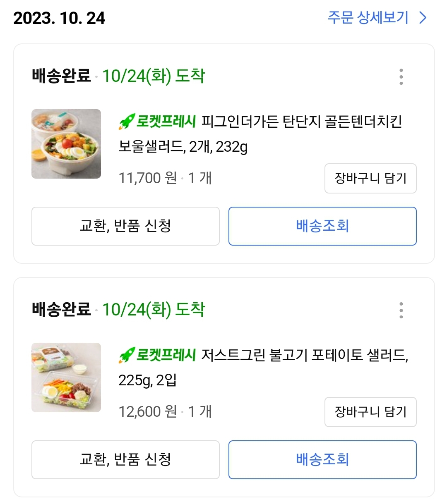Viewport: 447px width, 504px height.
Task: Open three-dot menu for the 불고기 포테이토 salad order
Action: coord(401,310)
